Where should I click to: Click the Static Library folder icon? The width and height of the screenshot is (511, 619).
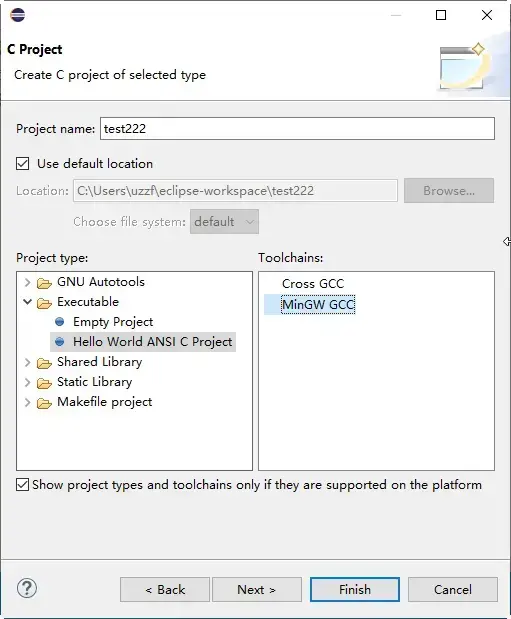[x=44, y=383]
